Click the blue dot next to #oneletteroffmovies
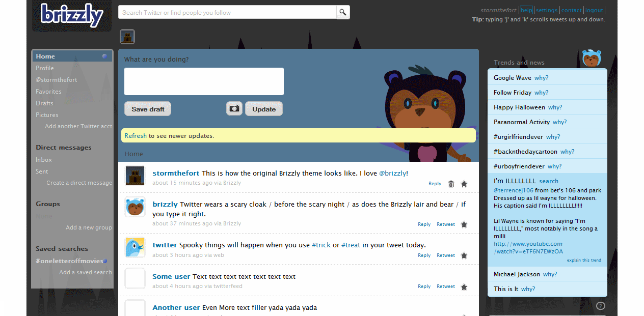This screenshot has height=316, width=644. [105, 261]
